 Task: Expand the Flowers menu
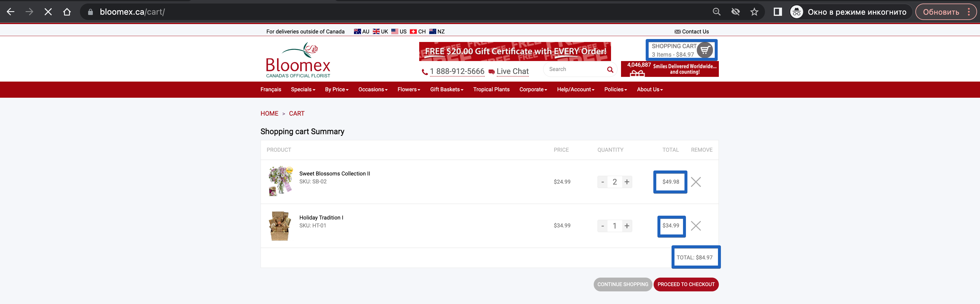[x=409, y=89]
